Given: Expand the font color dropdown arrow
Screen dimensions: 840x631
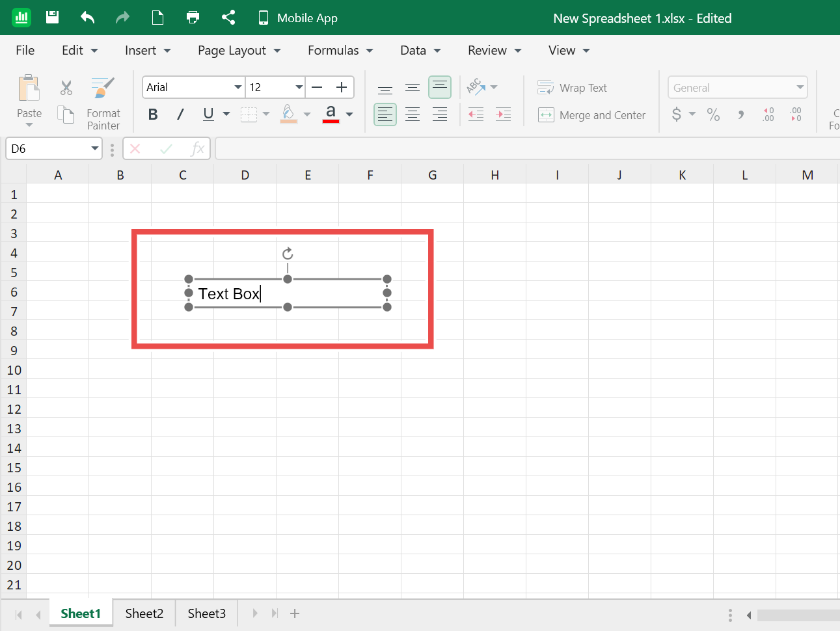Looking at the screenshot, I should (349, 114).
